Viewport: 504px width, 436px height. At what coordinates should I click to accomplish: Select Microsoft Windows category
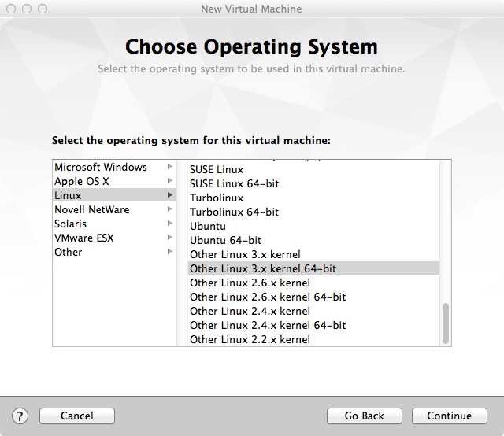click(114, 167)
